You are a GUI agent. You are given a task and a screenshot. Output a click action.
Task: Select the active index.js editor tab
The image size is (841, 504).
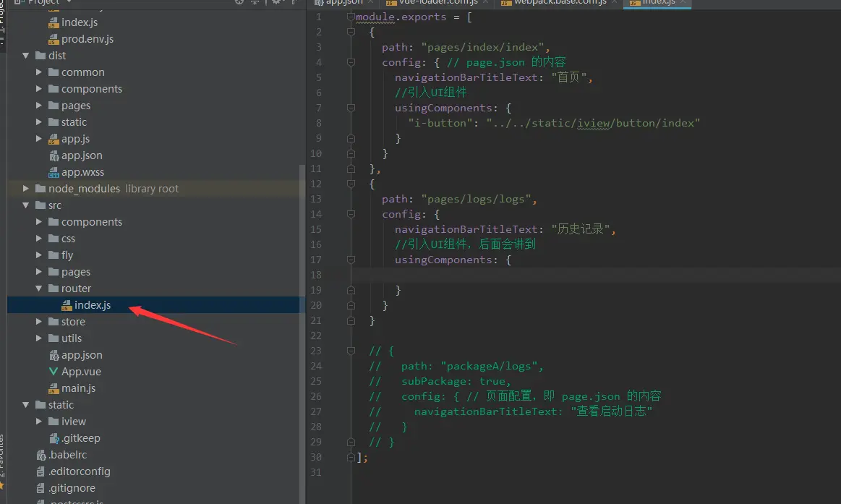(x=658, y=3)
